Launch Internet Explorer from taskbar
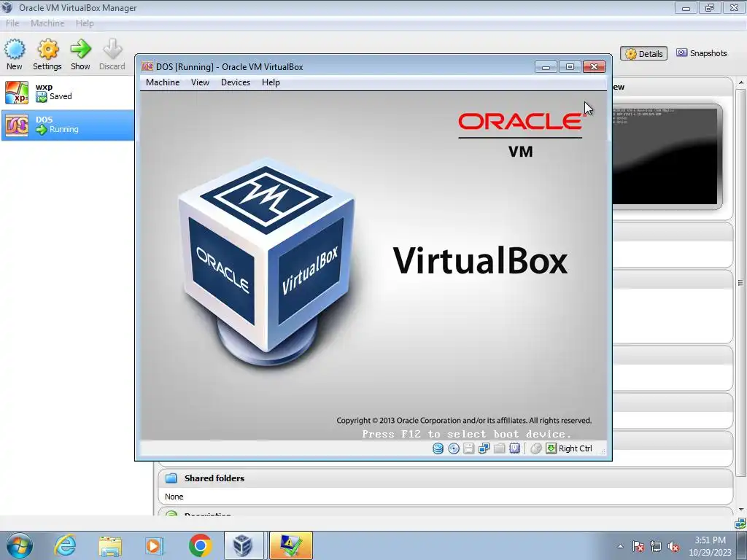747x560 pixels. (x=65, y=545)
